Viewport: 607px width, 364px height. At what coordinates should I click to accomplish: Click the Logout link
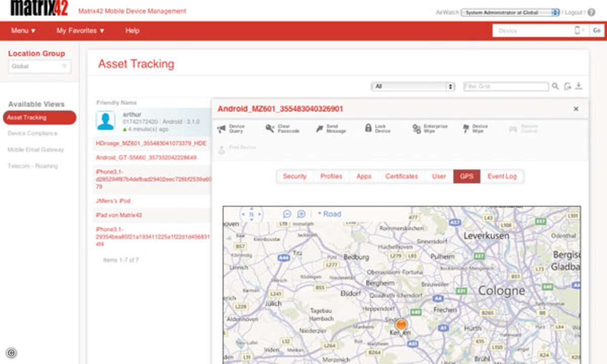tap(574, 12)
